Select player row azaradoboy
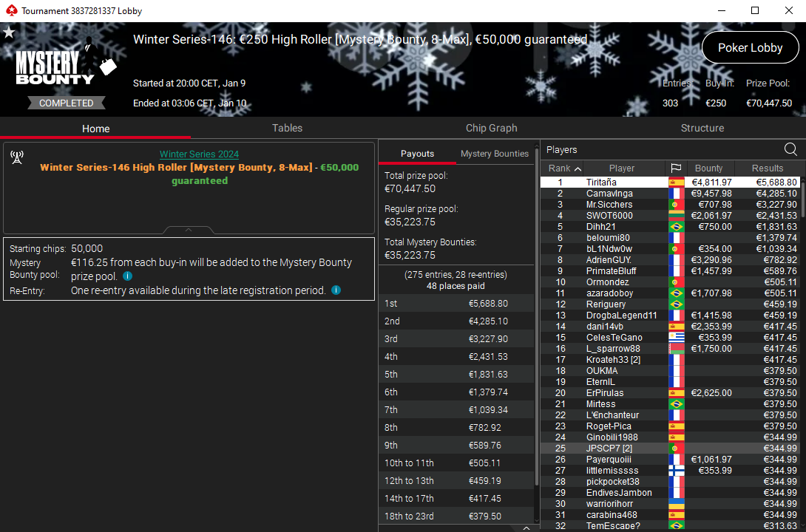Viewport: 806px width, 532px height. [x=670, y=293]
